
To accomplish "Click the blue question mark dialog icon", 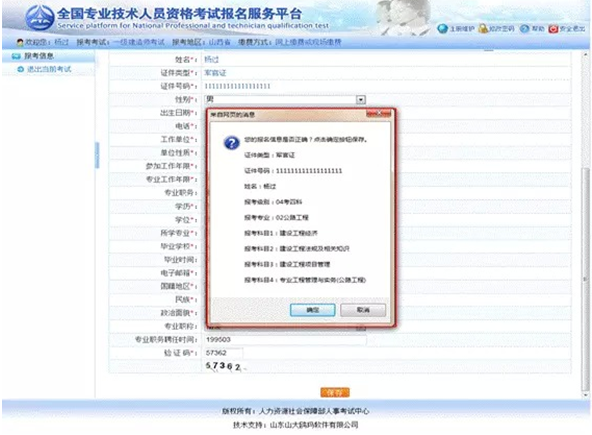I will [231, 143].
